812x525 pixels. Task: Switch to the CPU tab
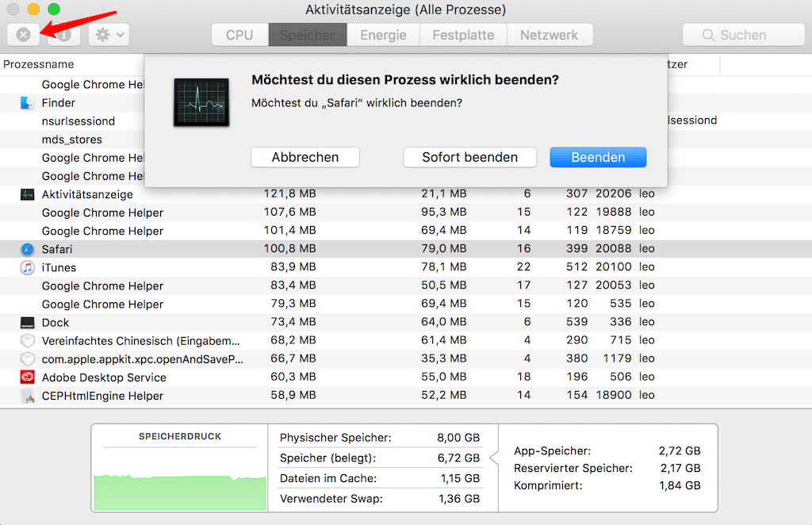coord(239,35)
